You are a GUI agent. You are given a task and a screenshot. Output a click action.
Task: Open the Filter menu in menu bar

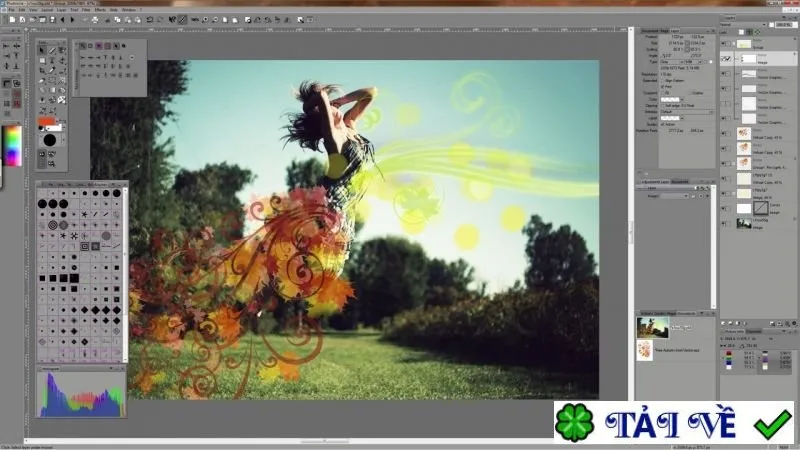click(86, 10)
